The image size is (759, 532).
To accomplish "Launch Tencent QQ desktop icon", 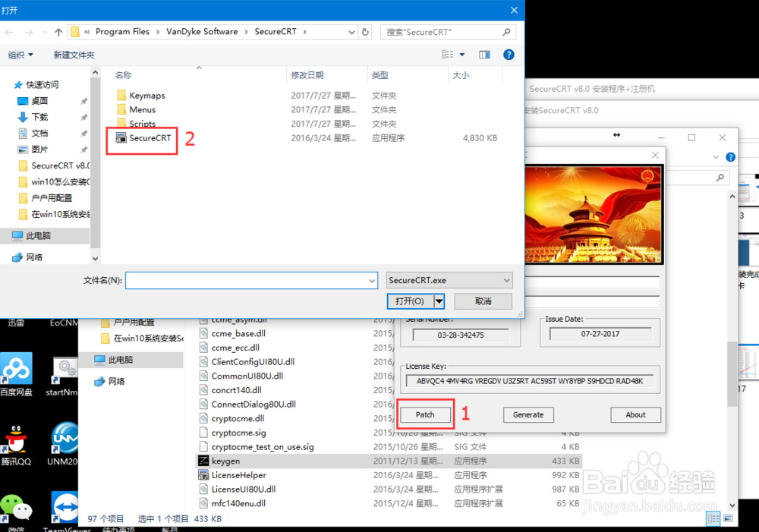I will tap(15, 440).
